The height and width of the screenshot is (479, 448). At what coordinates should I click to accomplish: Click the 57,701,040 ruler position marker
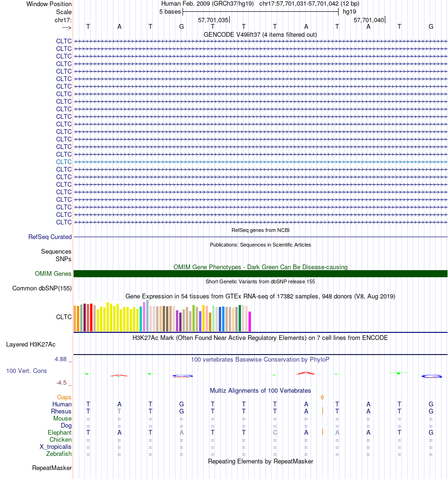[369, 20]
